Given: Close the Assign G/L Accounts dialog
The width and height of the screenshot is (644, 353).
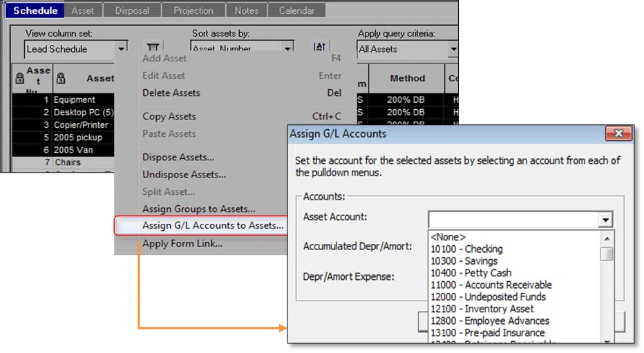Looking at the screenshot, I should [x=618, y=133].
